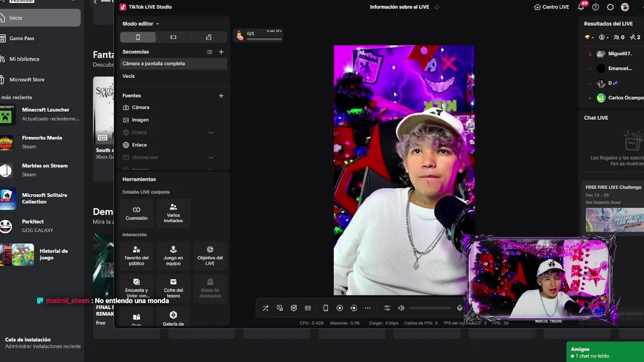Image resolution: width=644 pixels, height=362 pixels.
Task: Open the Secuencias list options icon
Action: click(x=209, y=52)
